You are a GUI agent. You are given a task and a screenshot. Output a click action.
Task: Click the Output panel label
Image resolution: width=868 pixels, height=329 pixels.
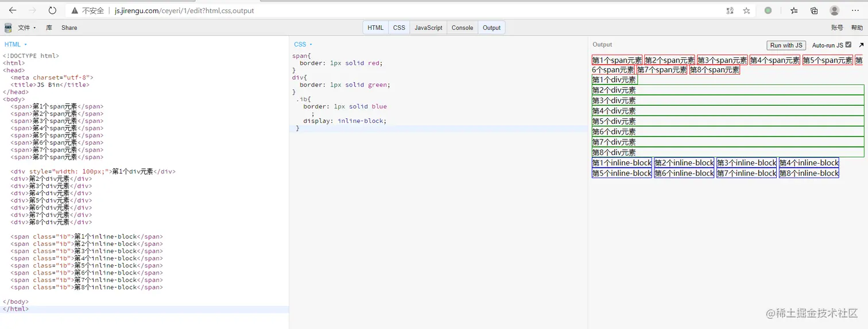tap(602, 44)
